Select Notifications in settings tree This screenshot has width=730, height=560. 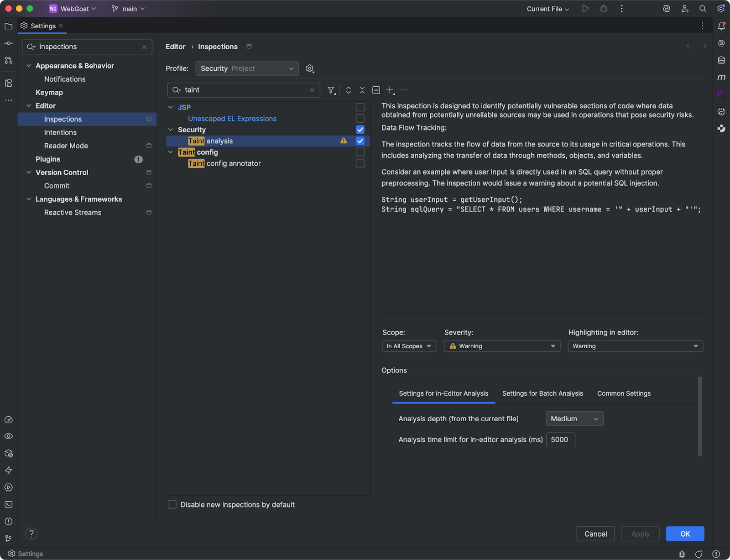[x=65, y=79]
